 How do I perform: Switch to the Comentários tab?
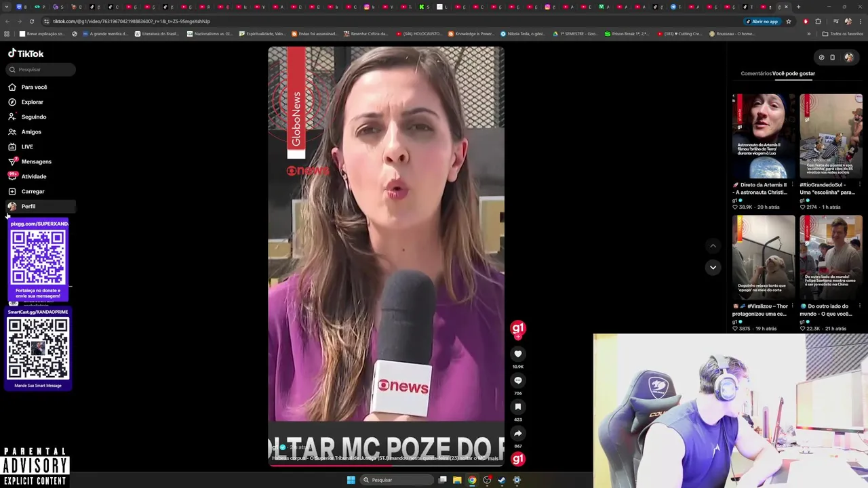tap(756, 73)
